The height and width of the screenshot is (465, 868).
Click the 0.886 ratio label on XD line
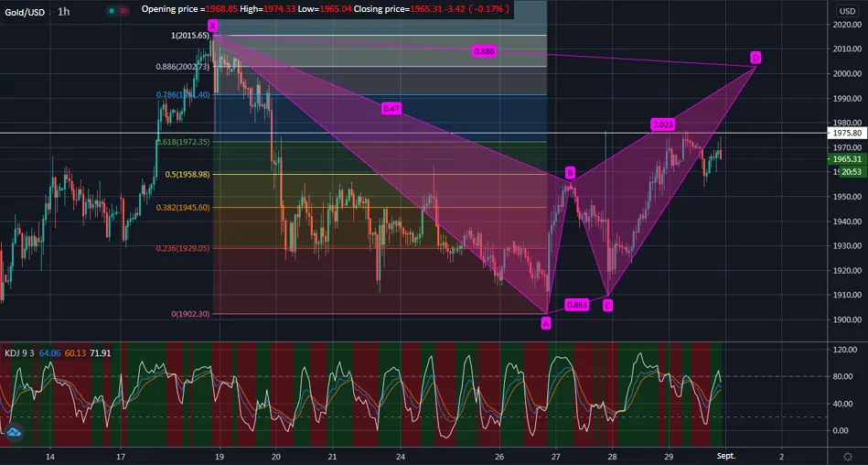pos(484,51)
